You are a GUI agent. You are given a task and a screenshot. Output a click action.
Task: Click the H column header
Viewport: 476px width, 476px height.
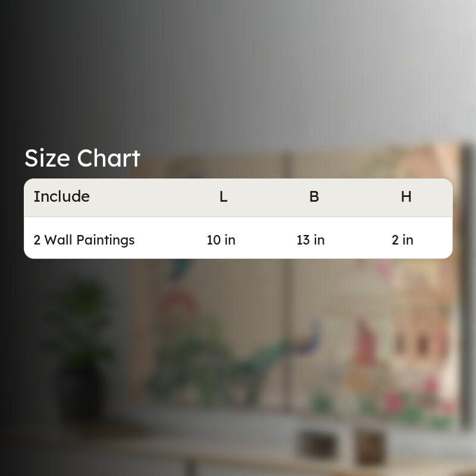pyautogui.click(x=406, y=197)
